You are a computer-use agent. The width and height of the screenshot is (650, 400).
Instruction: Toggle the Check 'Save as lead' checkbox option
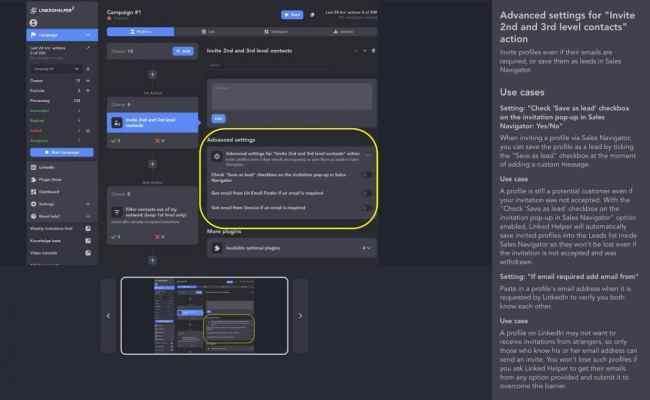point(366,175)
